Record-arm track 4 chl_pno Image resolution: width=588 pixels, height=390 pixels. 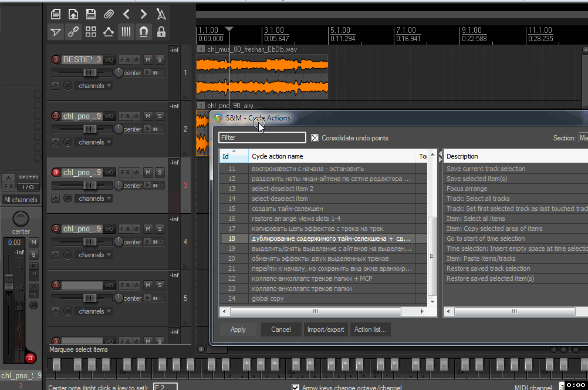pyautogui.click(x=56, y=228)
